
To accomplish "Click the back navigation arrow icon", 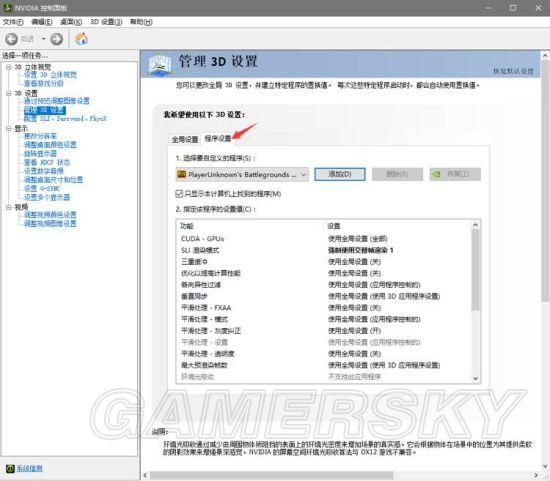I will pyautogui.click(x=12, y=39).
